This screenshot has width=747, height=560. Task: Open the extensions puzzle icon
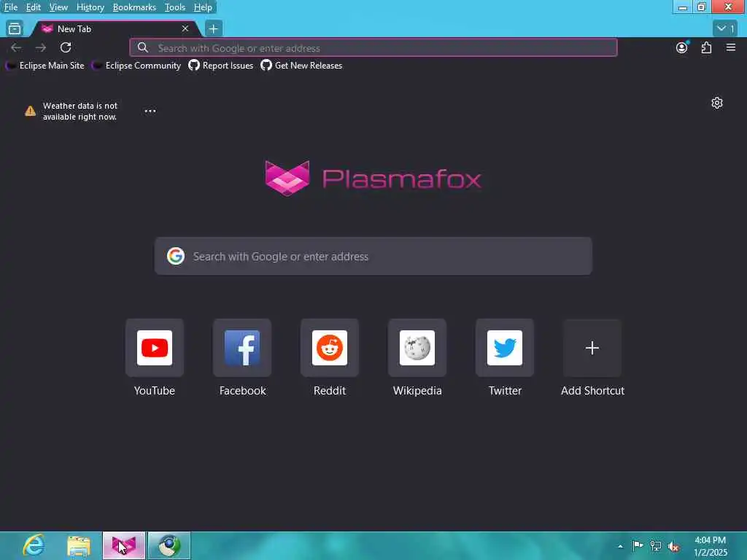(x=706, y=47)
